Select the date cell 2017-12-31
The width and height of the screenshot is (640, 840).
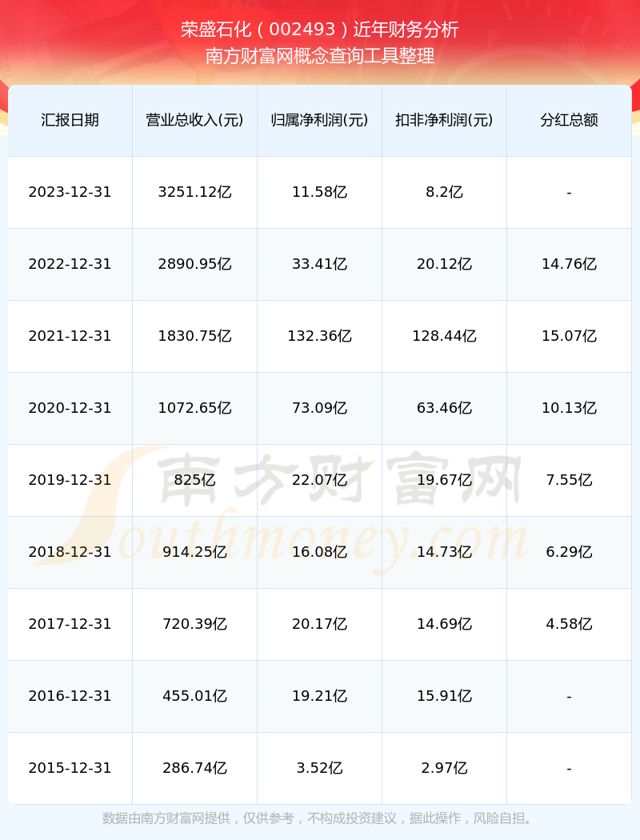(70, 624)
